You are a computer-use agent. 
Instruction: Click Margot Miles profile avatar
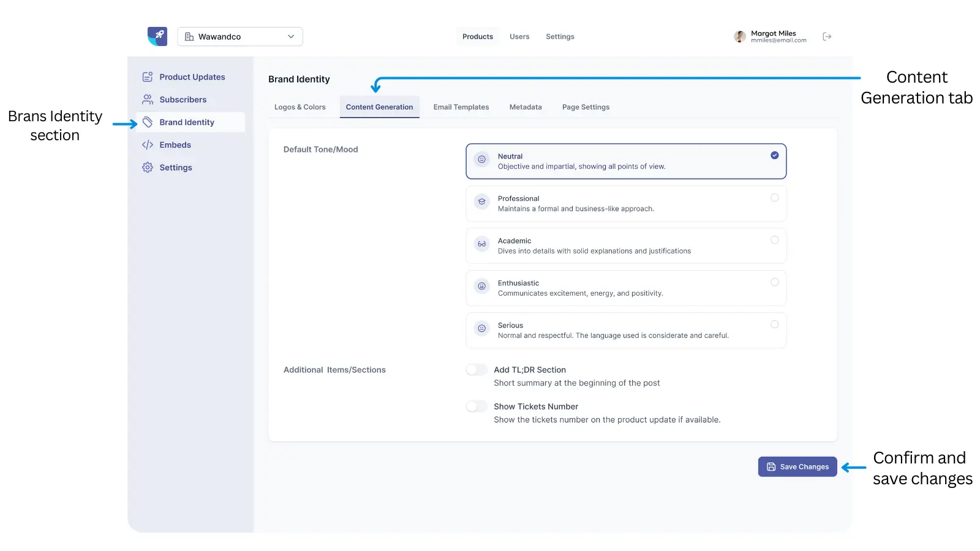[x=739, y=36]
